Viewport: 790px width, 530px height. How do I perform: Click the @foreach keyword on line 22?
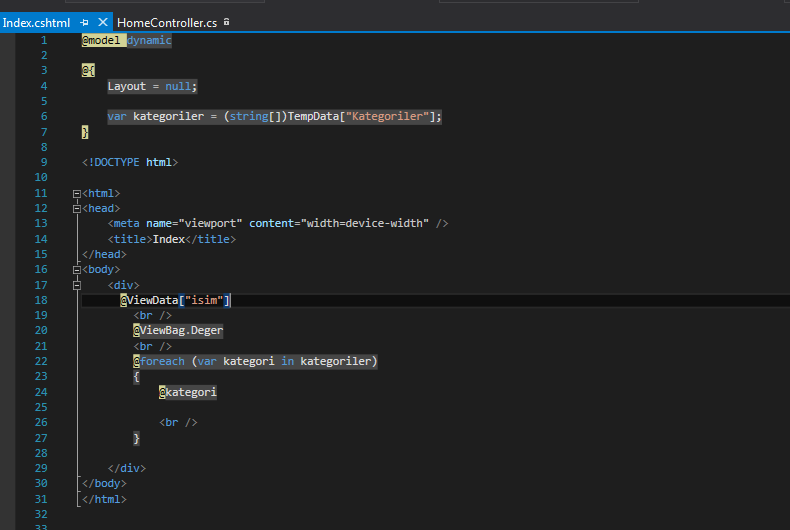(159, 361)
